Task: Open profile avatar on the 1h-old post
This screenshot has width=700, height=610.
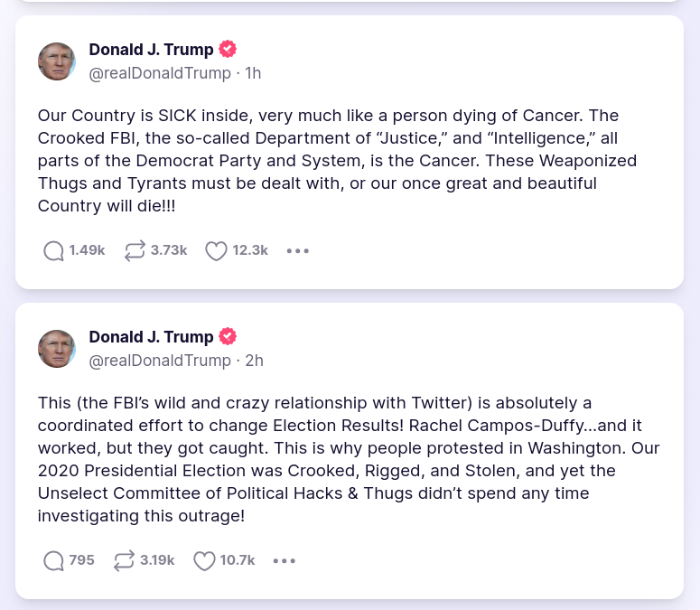Action: click(x=57, y=61)
